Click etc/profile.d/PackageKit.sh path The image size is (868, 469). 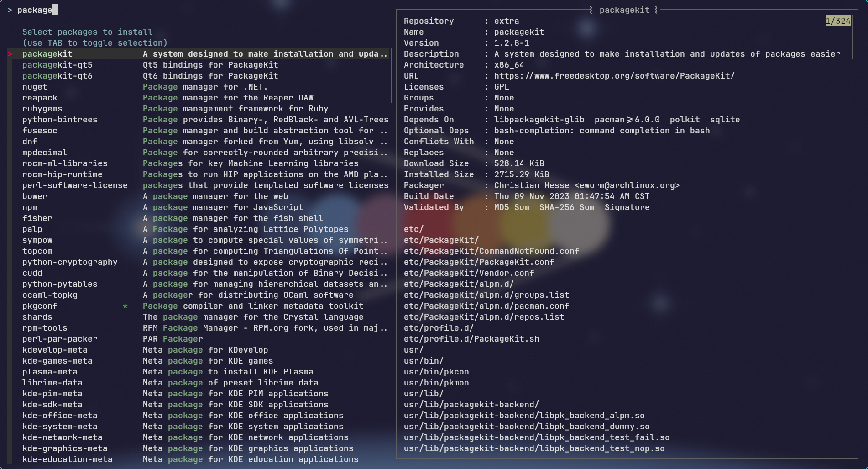tap(471, 339)
